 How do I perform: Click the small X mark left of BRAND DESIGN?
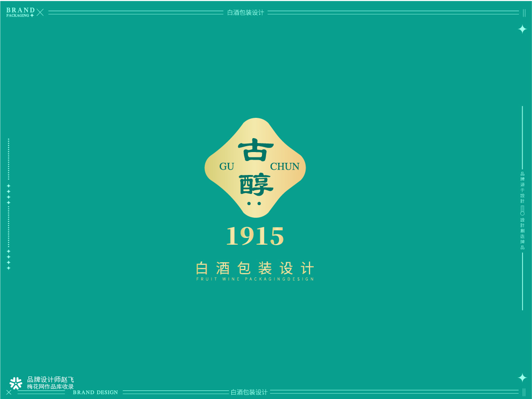point(9,392)
